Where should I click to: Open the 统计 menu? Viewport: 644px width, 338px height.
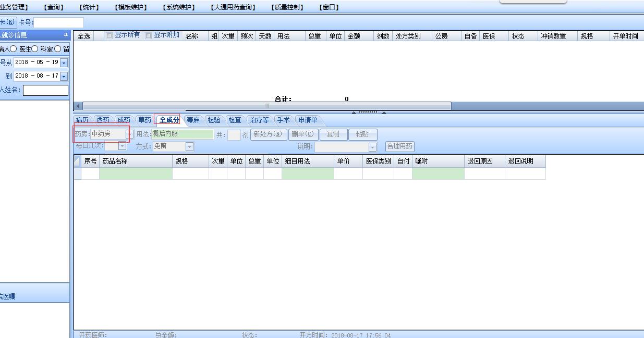(x=89, y=7)
